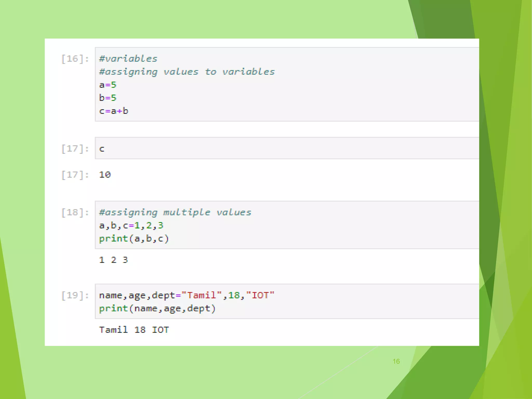
Task: Click the name,age,dept assignment line
Action: tap(187, 295)
